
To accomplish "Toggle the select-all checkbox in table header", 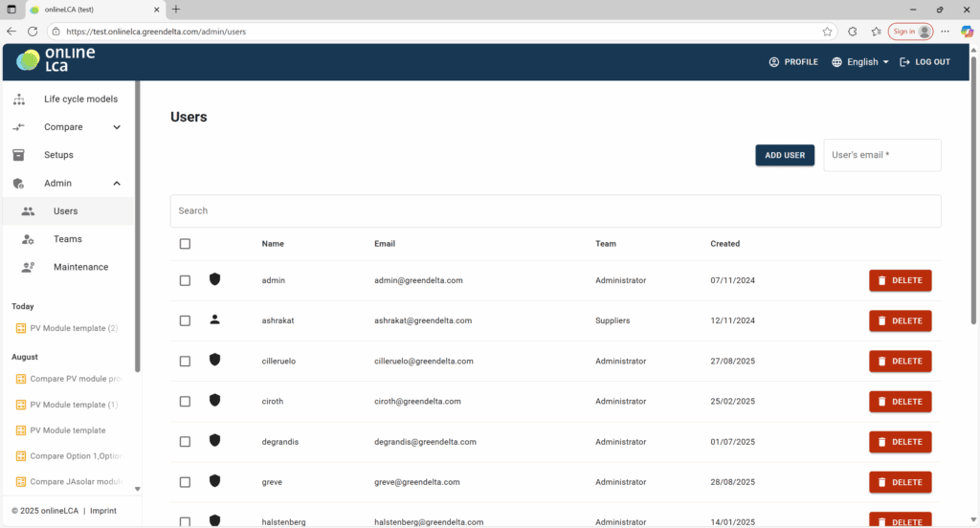I will pos(185,244).
